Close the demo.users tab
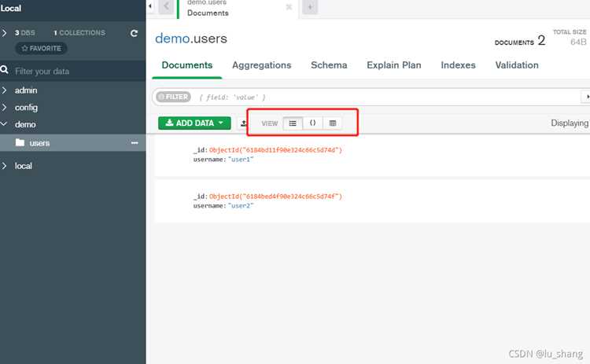Viewport: 590px width, 364px height. click(x=289, y=7)
